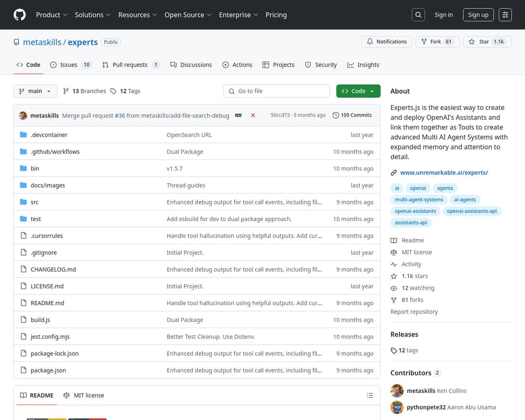Click the failed check red X icon
525x420 pixels.
253,115
